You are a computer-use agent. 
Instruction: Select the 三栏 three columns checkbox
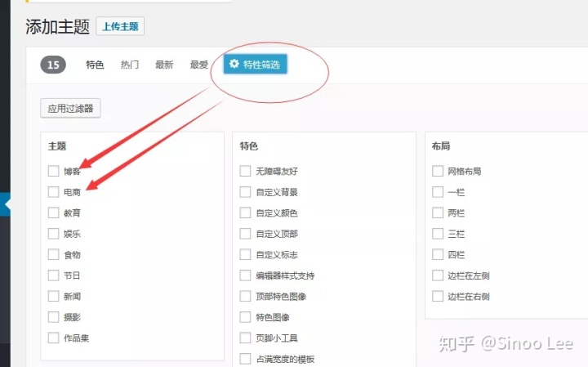click(438, 234)
